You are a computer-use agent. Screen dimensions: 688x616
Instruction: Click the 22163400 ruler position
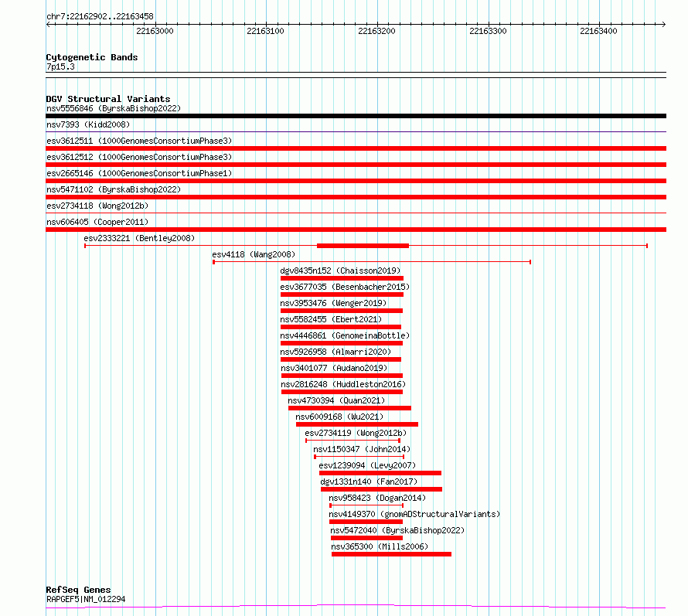pos(598,31)
